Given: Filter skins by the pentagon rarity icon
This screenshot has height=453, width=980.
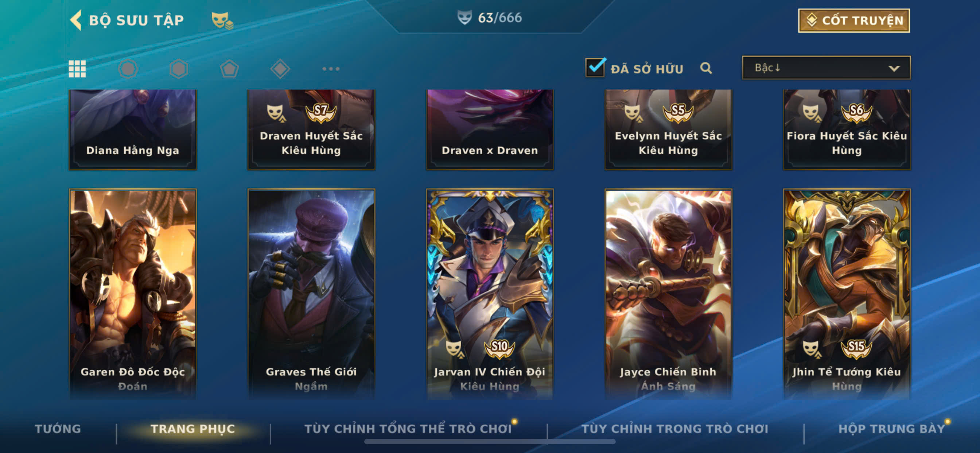Looking at the screenshot, I should click(x=229, y=69).
